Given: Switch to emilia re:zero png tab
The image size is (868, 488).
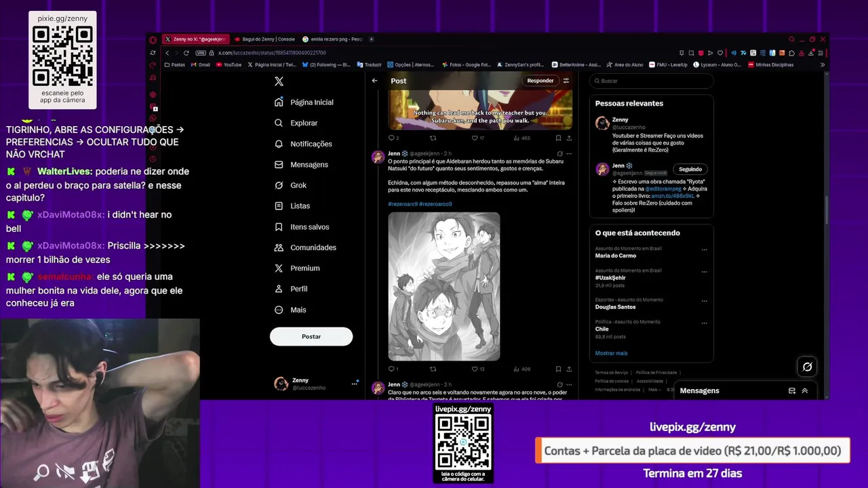Looking at the screenshot, I should point(332,39).
